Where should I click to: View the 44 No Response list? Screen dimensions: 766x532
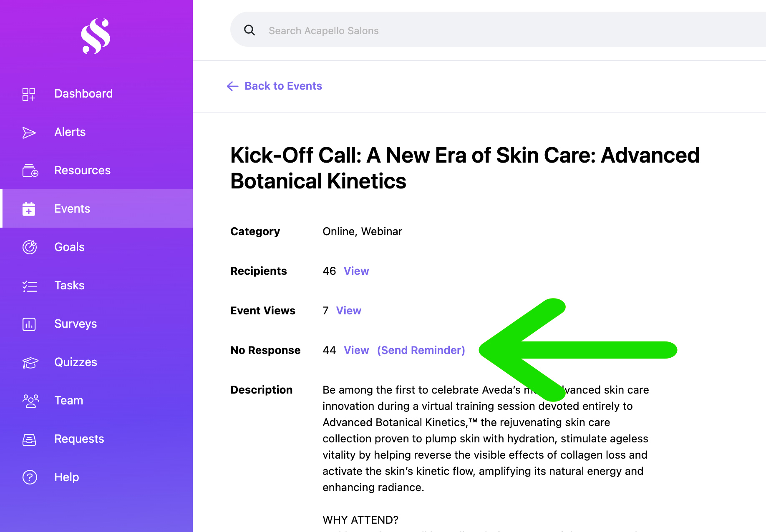coord(356,350)
